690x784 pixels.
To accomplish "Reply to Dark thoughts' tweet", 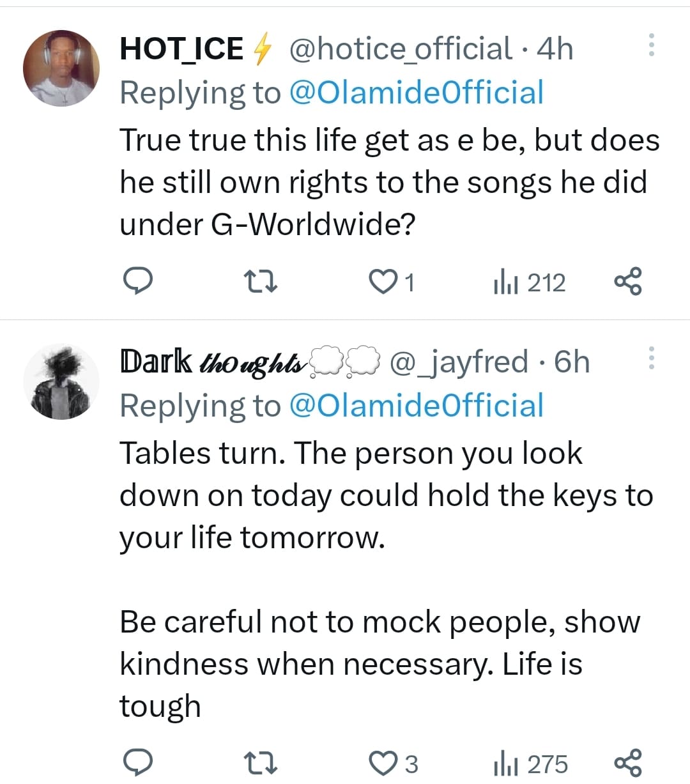I will [139, 762].
